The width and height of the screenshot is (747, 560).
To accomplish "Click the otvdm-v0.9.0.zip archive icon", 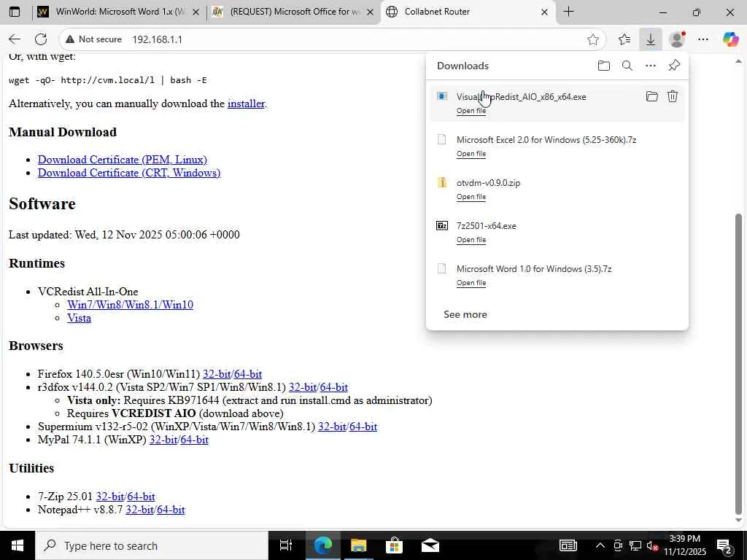I will [x=442, y=182].
